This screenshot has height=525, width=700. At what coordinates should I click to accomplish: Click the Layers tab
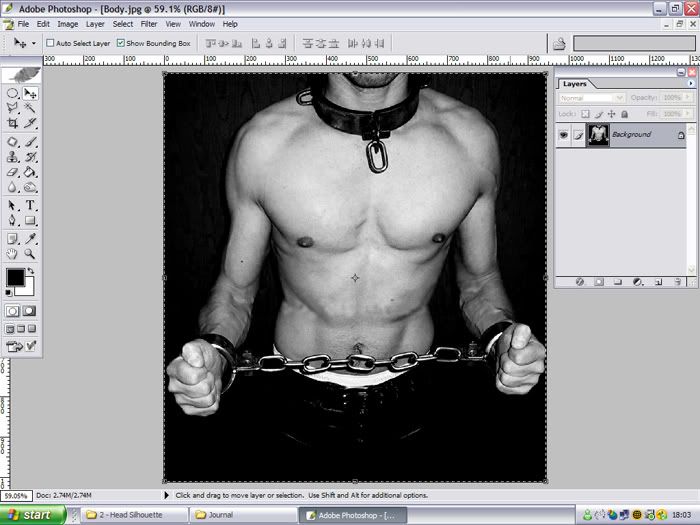(575, 84)
